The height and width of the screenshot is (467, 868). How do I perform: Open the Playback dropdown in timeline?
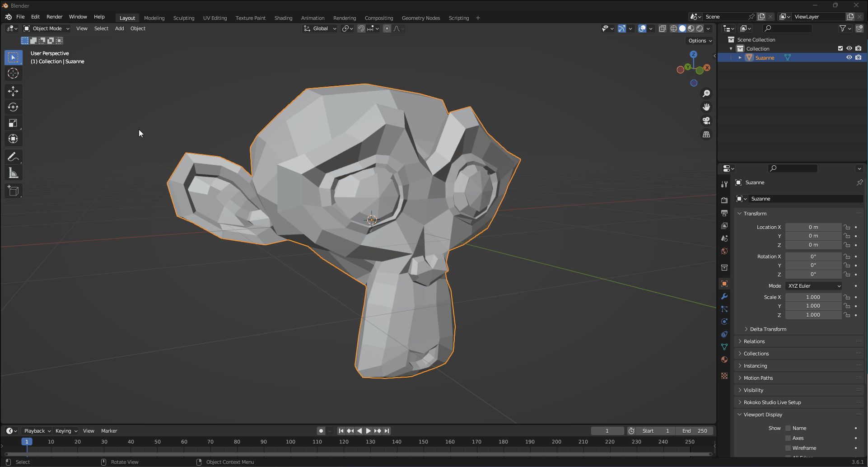pos(37,431)
